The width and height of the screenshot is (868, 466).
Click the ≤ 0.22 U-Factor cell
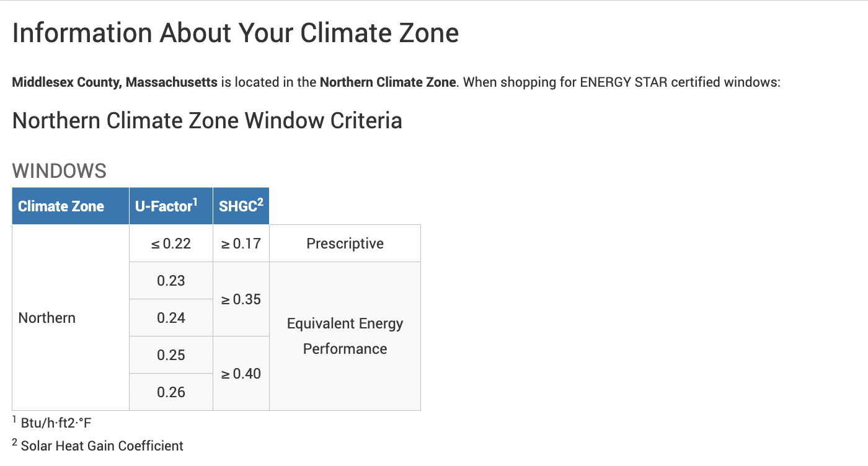click(x=171, y=244)
